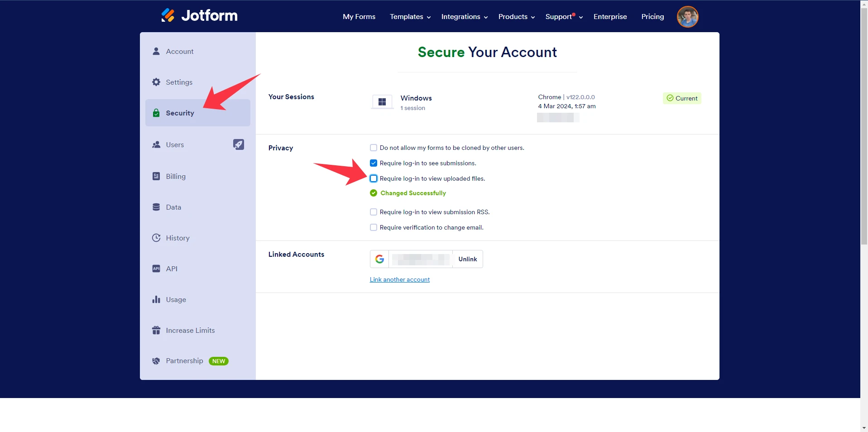Screen dimensions: 868x432
Task: Uncheck Require log-in to see submissions
Action: click(374, 163)
